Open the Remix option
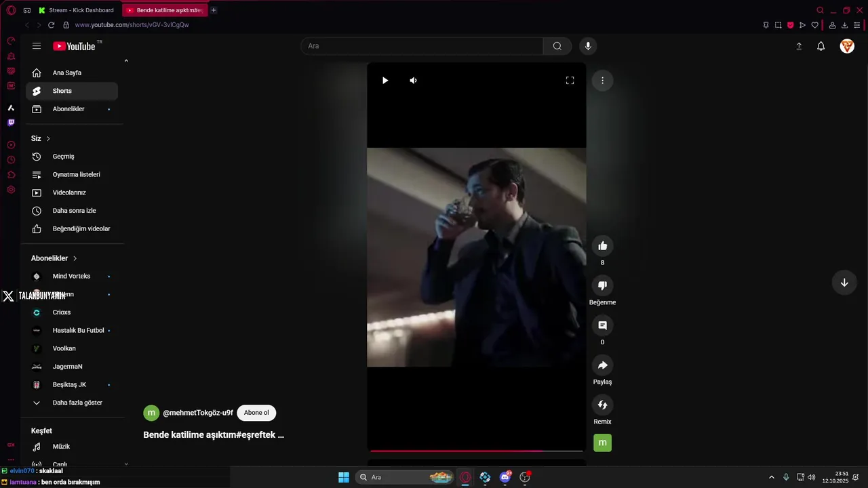This screenshot has height=488, width=868. point(602,405)
